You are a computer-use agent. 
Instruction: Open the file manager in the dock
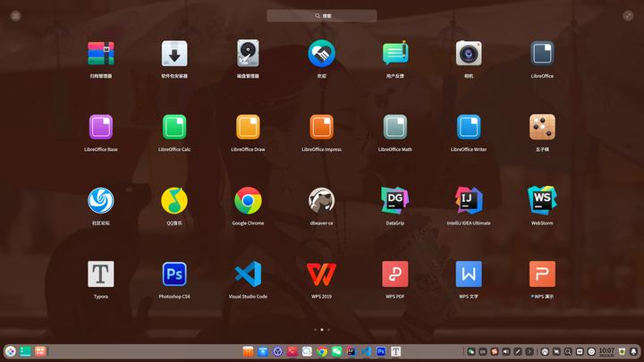coord(248,351)
